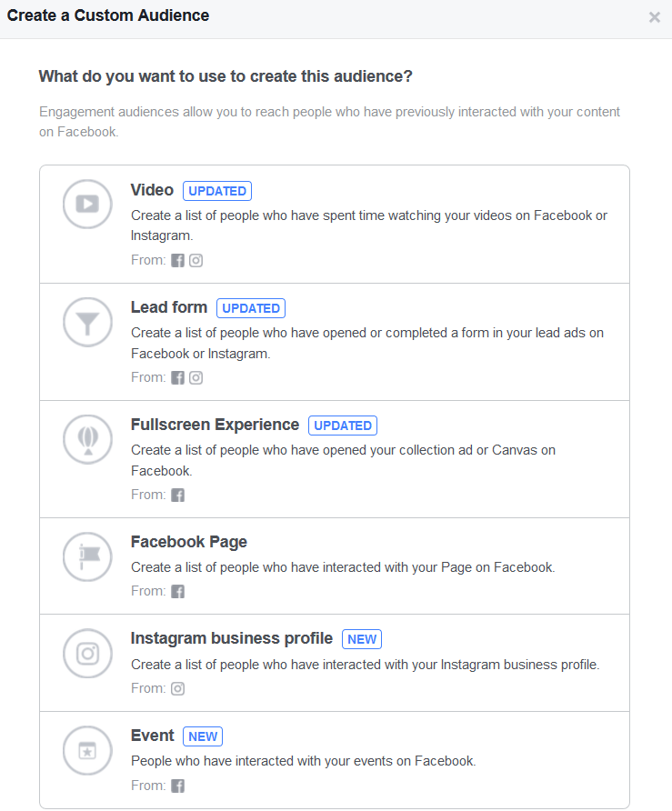This screenshot has height=811, width=672.
Task: Click the Video play circle icon
Action: point(87,204)
